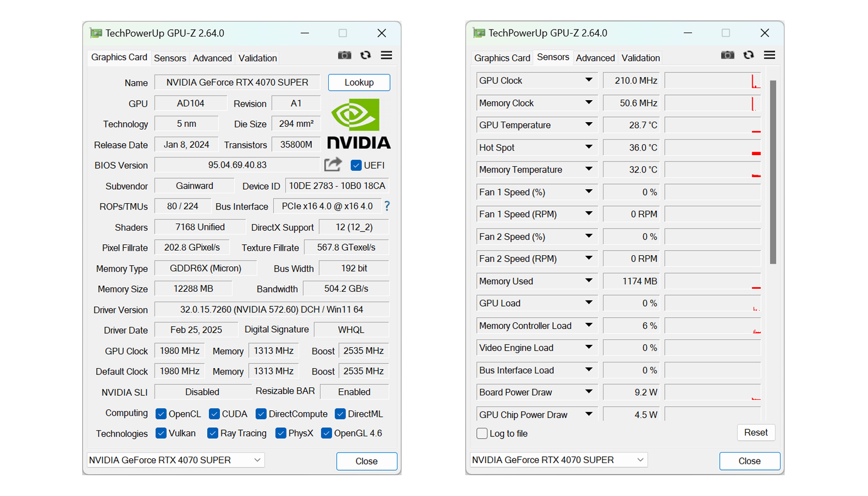This screenshot has width=868, height=496.
Task: Click the Lookup button
Action: coord(359,82)
